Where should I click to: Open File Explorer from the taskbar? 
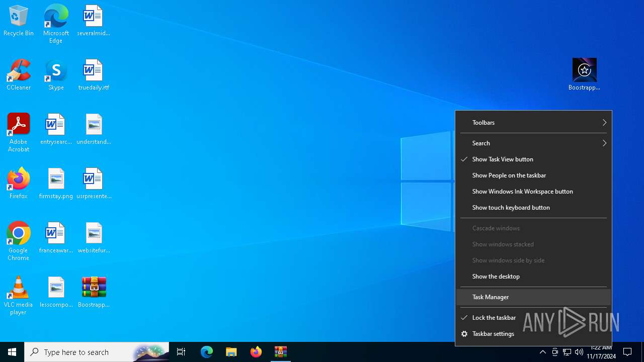pos(231,352)
